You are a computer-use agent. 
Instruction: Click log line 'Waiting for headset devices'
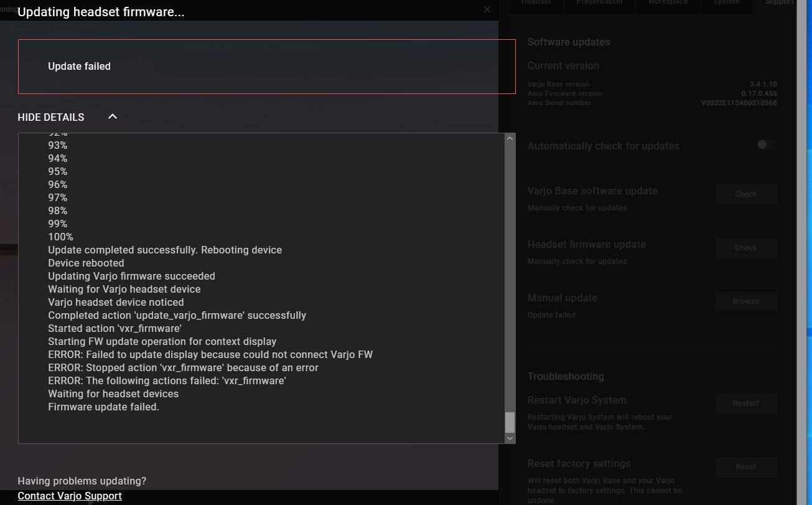pos(113,394)
